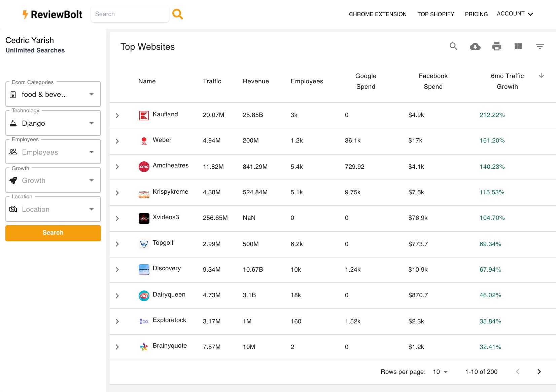The image size is (556, 392).
Task: Click the Brainyquote pinwheel logo
Action: [144, 347]
